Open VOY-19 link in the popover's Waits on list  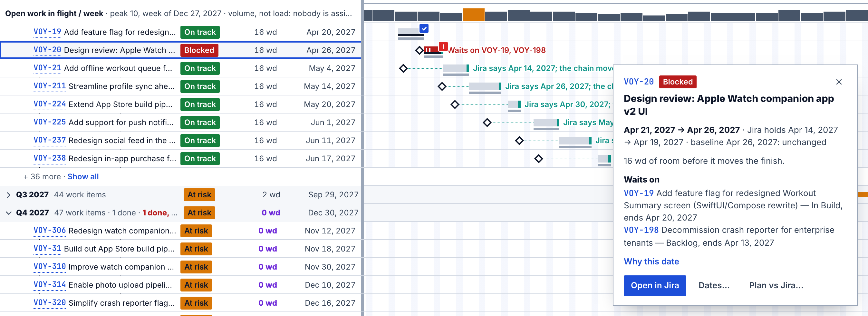pyautogui.click(x=639, y=193)
